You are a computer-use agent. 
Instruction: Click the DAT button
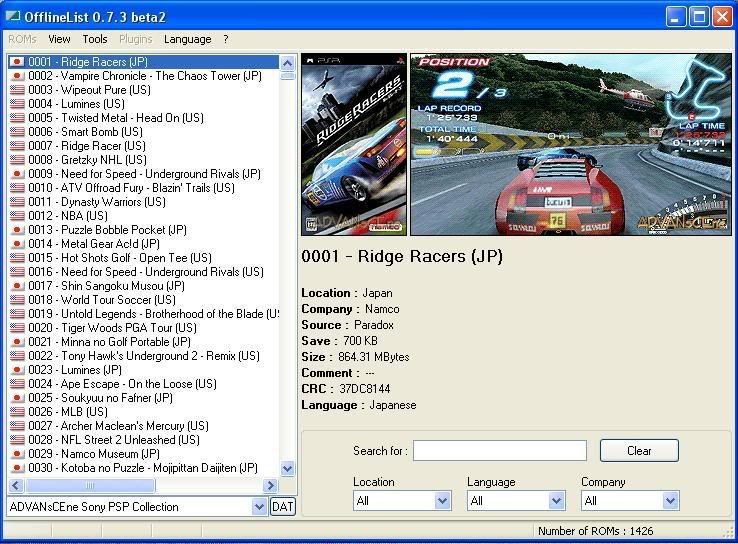click(x=282, y=507)
